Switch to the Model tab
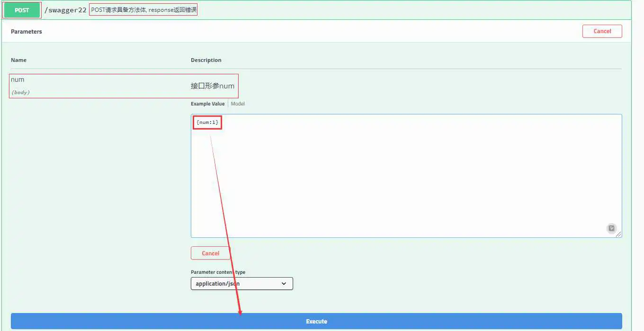644x331 pixels. 238,104
